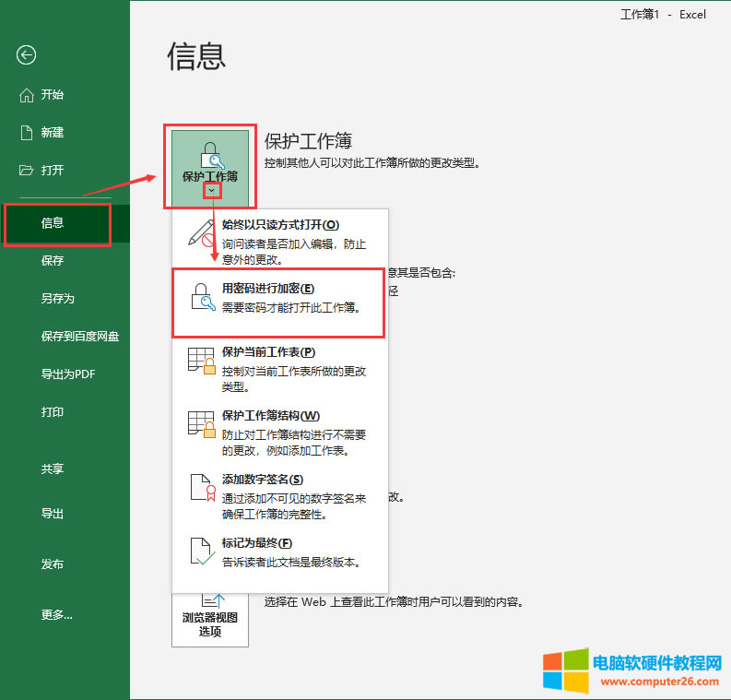731x700 pixels.
Task: Click the new document icon beside 新建
Action: pos(27,133)
